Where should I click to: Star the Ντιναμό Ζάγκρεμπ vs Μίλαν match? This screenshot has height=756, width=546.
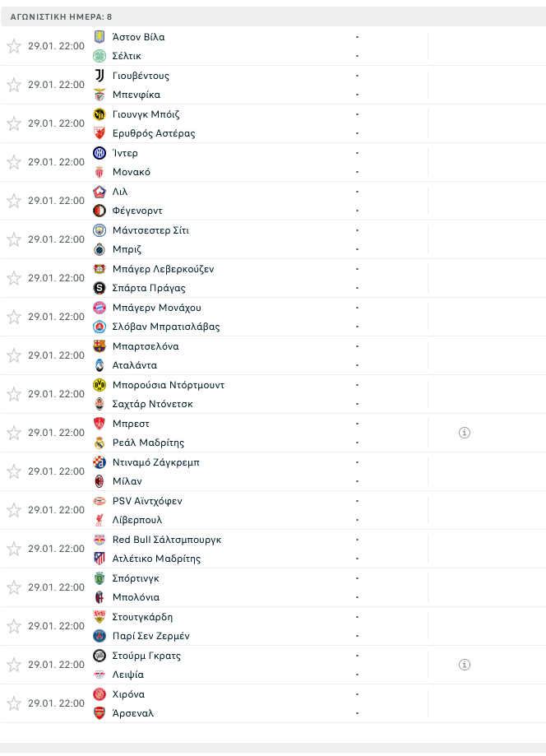click(14, 471)
